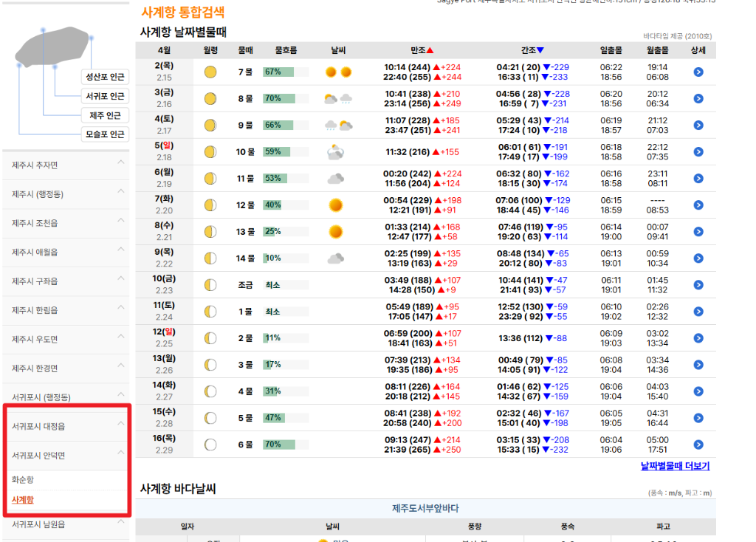Click the blue sort arrow on 간조 column
756x542 pixels.
[x=542, y=49]
